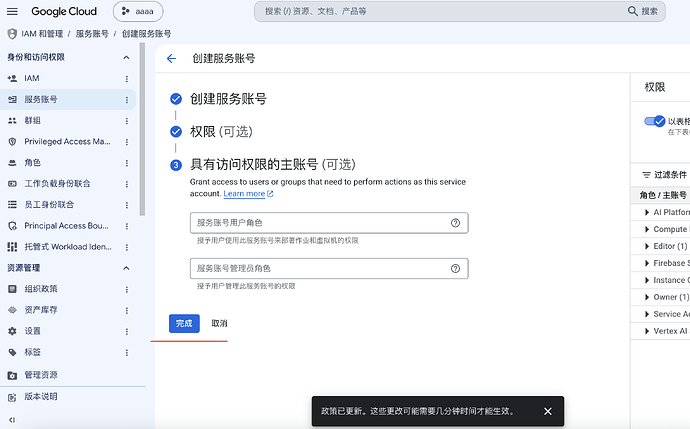
Task: Expand the Compute role row
Action: click(647, 229)
